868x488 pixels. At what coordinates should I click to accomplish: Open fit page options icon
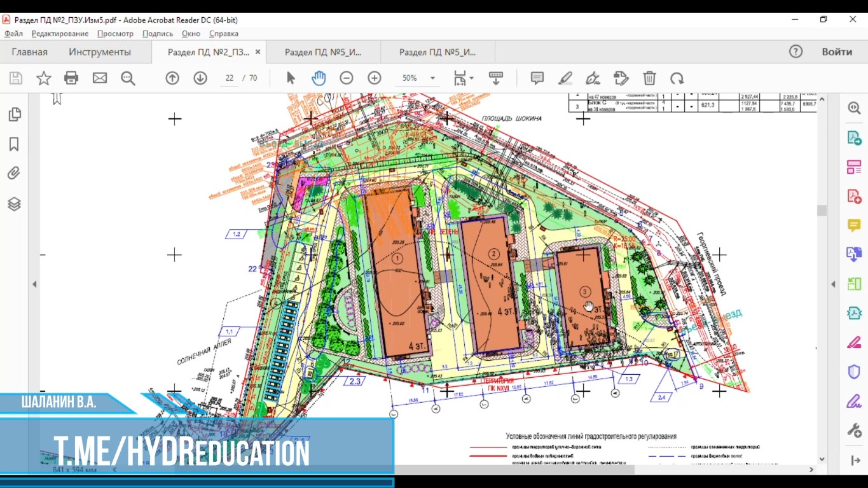point(464,78)
